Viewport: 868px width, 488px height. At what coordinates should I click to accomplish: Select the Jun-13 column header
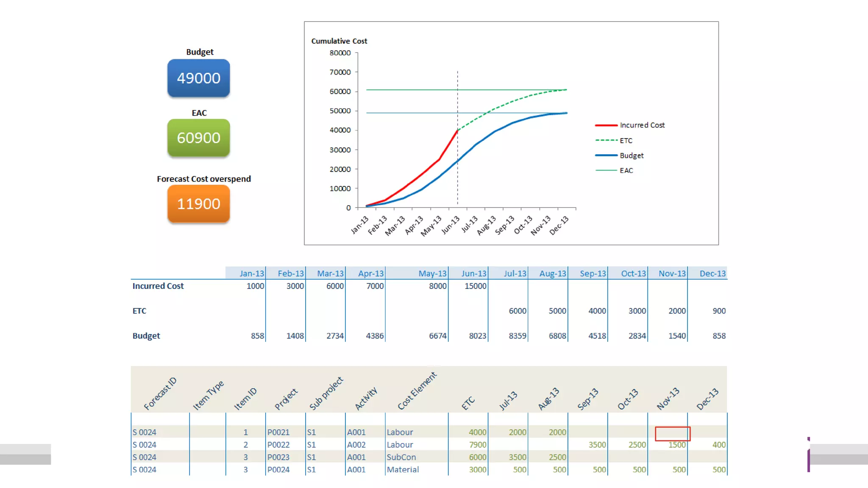click(473, 274)
